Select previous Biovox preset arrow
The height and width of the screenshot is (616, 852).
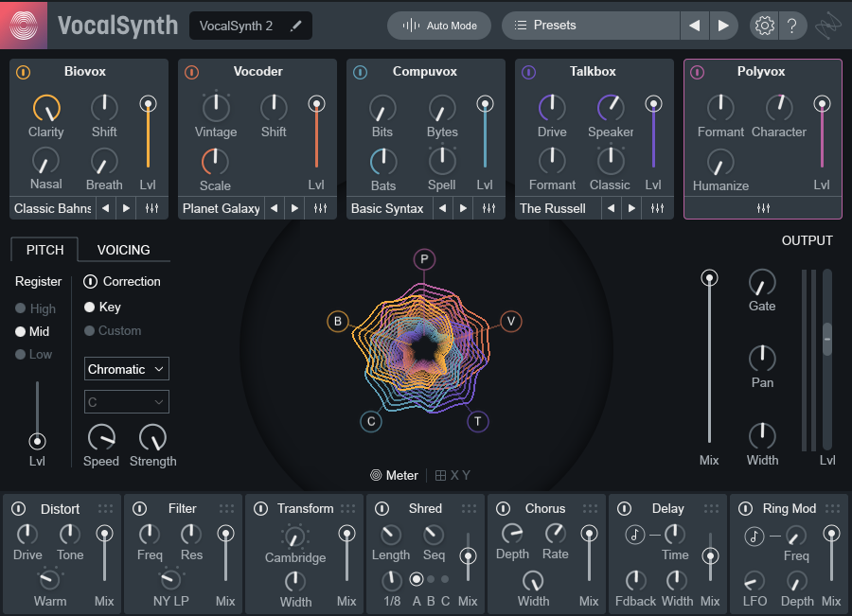[x=106, y=208]
